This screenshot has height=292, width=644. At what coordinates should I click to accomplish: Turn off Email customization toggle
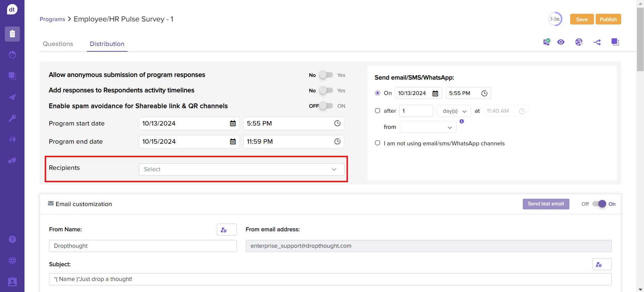click(x=599, y=204)
